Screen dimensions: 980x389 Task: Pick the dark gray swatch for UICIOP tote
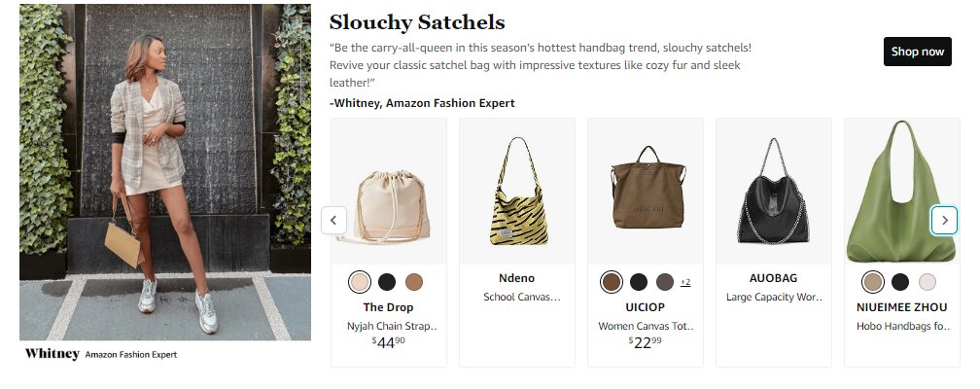pyautogui.click(x=666, y=282)
